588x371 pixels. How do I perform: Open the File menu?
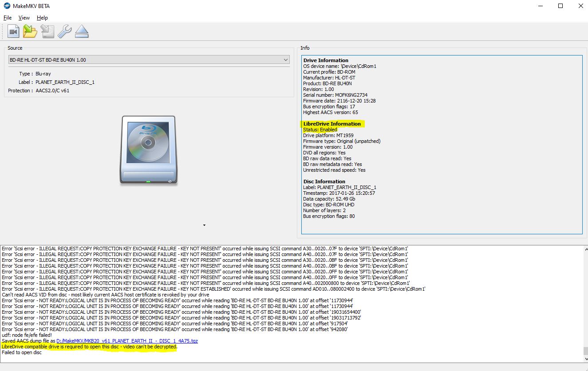pos(8,18)
